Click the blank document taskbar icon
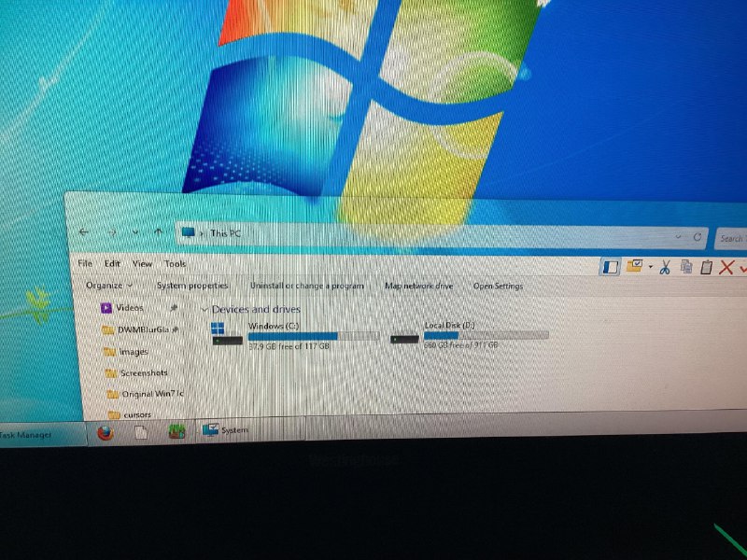The image size is (747, 560). [141, 432]
